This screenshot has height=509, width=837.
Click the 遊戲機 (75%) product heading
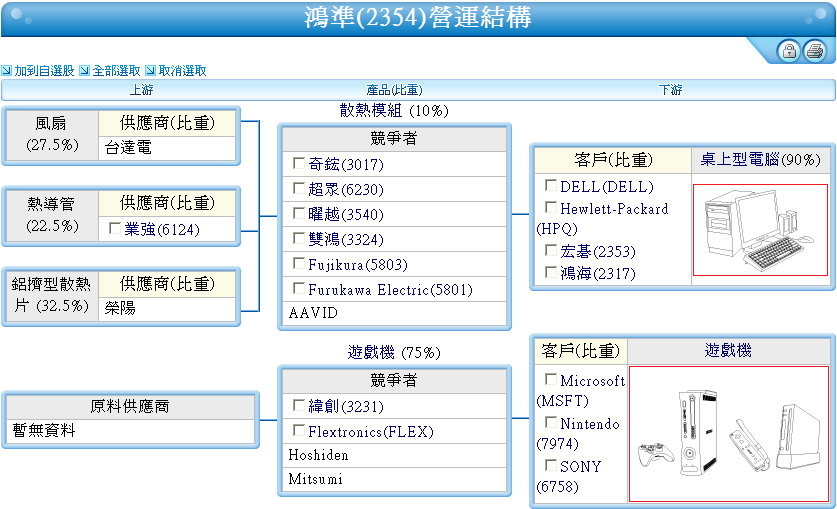point(394,352)
